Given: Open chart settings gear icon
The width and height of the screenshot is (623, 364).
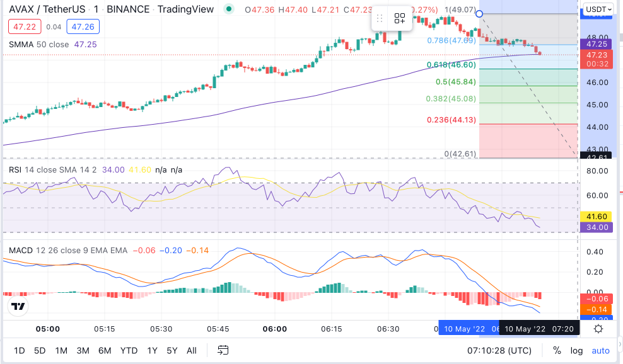Looking at the screenshot, I should (x=598, y=329).
